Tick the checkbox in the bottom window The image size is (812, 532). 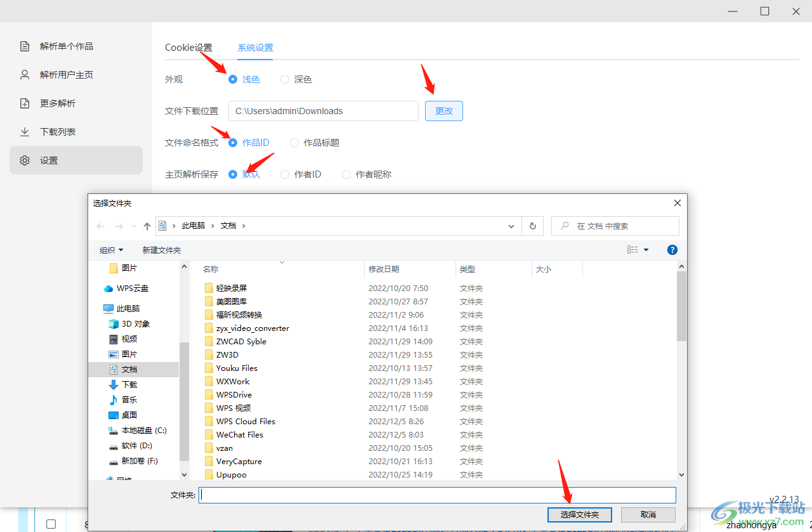(x=51, y=524)
